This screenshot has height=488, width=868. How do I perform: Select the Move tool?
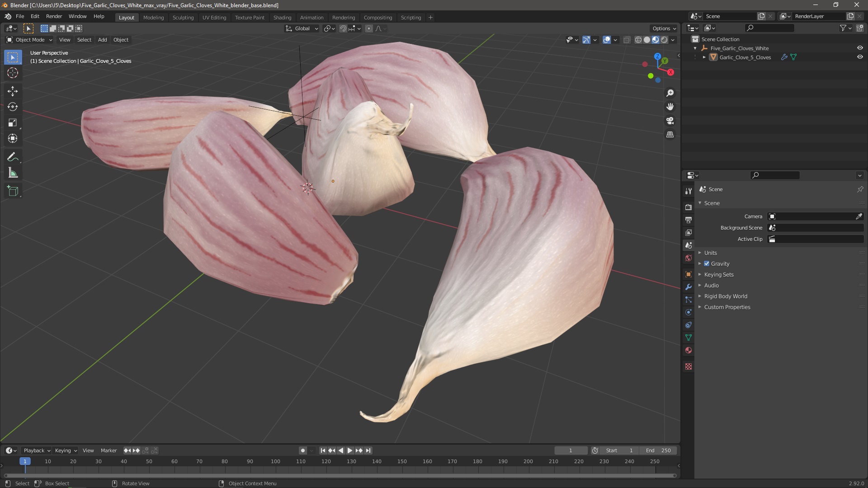[13, 91]
